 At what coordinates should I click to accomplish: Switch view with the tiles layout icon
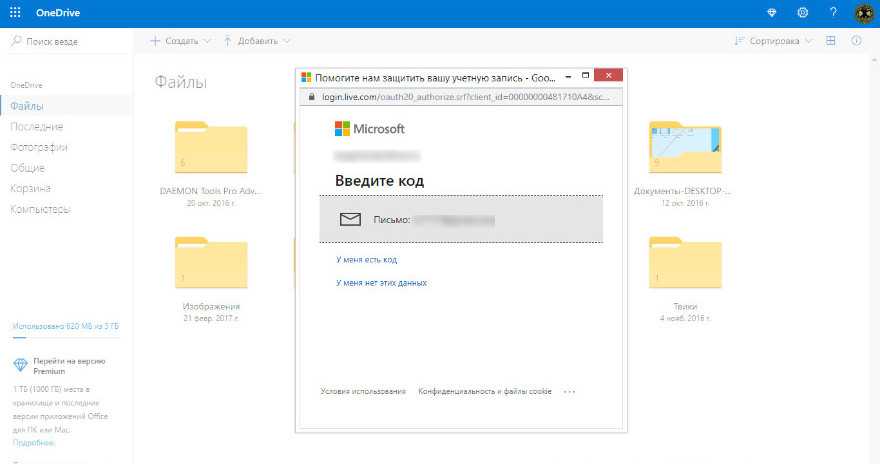click(x=831, y=41)
